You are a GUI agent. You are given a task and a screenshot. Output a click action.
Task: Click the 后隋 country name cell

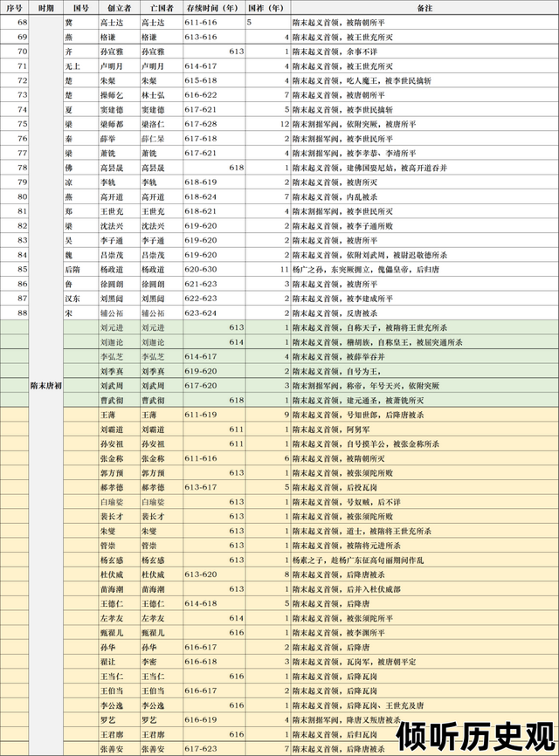[81, 270]
